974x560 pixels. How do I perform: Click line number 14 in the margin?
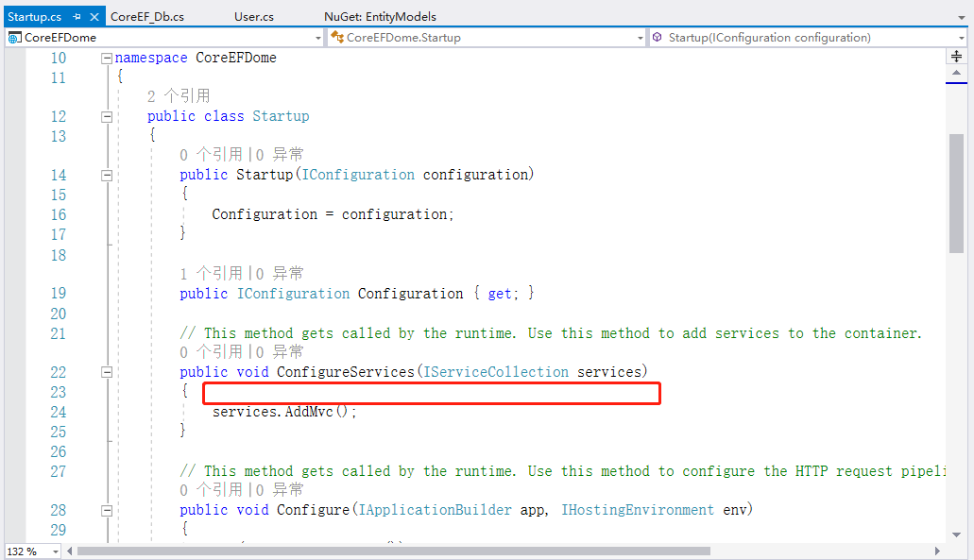[59, 175]
